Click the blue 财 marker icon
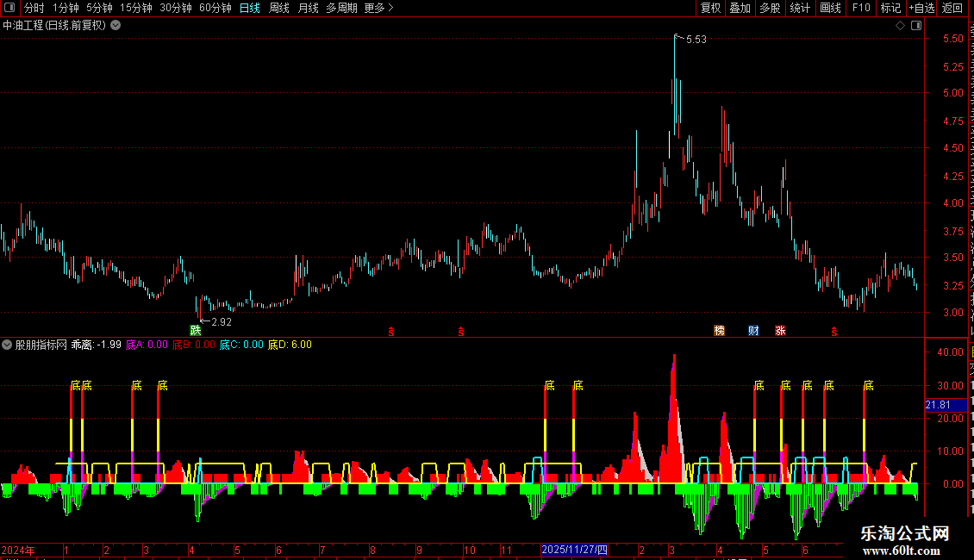The image size is (974, 560). 753,330
